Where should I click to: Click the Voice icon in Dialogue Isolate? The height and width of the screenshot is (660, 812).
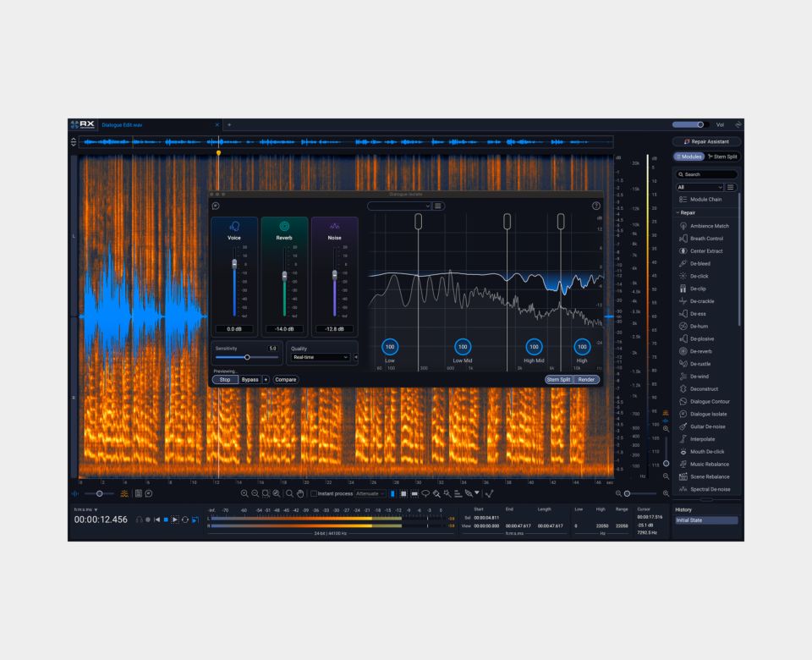tap(234, 227)
